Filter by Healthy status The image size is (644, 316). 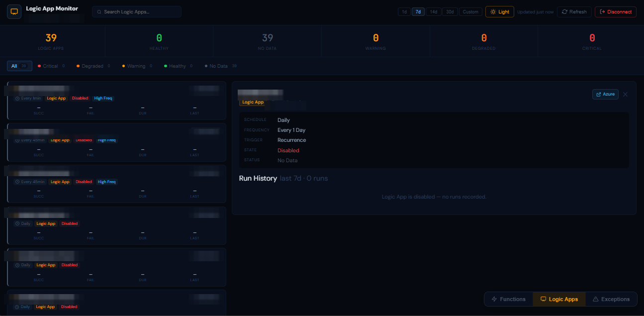click(178, 66)
